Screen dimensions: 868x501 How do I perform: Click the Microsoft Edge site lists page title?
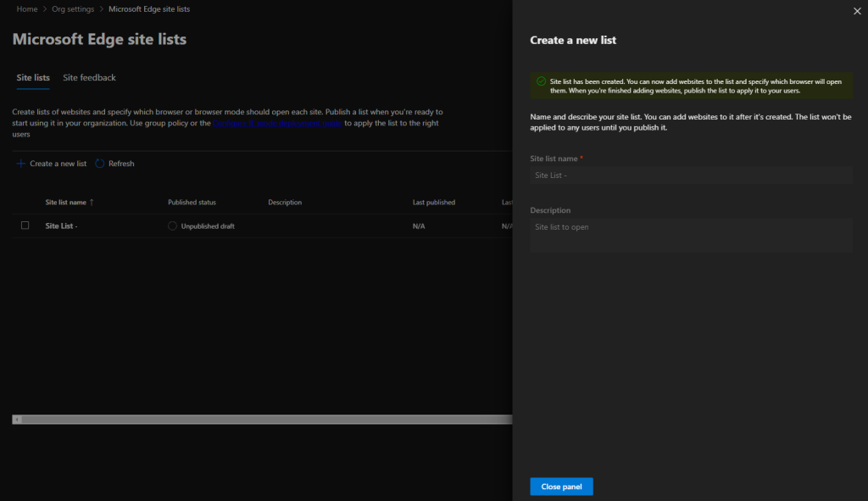(99, 39)
